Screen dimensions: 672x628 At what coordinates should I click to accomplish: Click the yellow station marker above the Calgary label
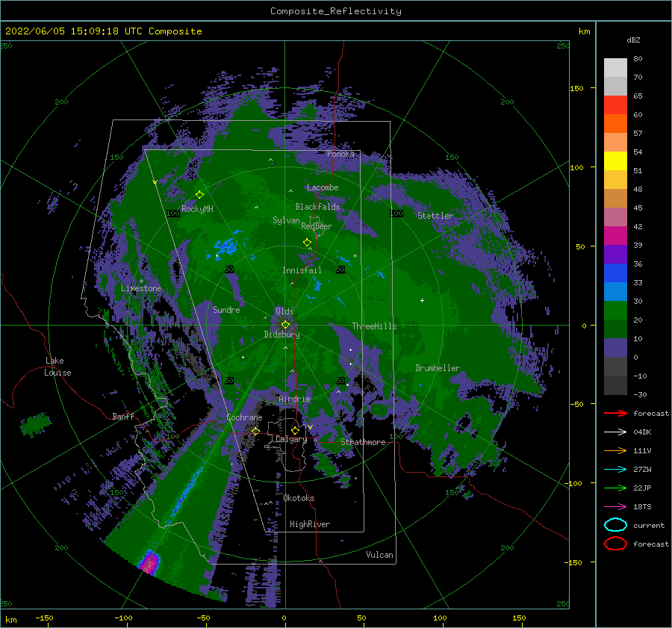click(295, 430)
